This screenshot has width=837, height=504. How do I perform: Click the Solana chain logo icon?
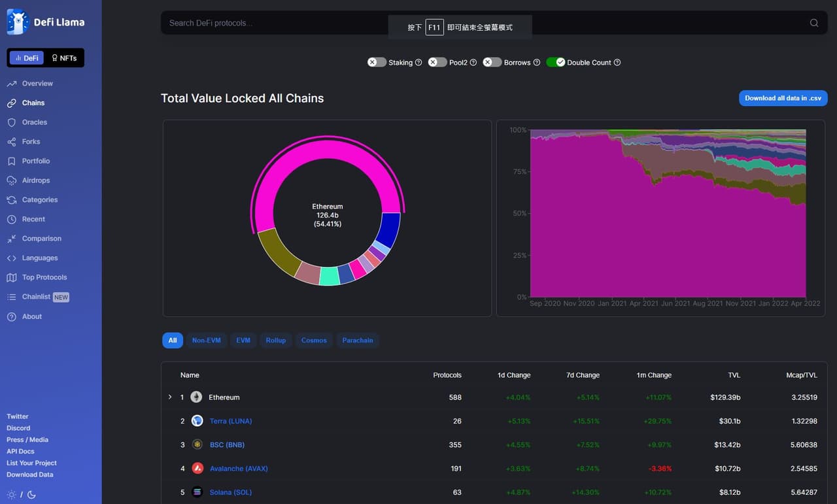point(197,492)
